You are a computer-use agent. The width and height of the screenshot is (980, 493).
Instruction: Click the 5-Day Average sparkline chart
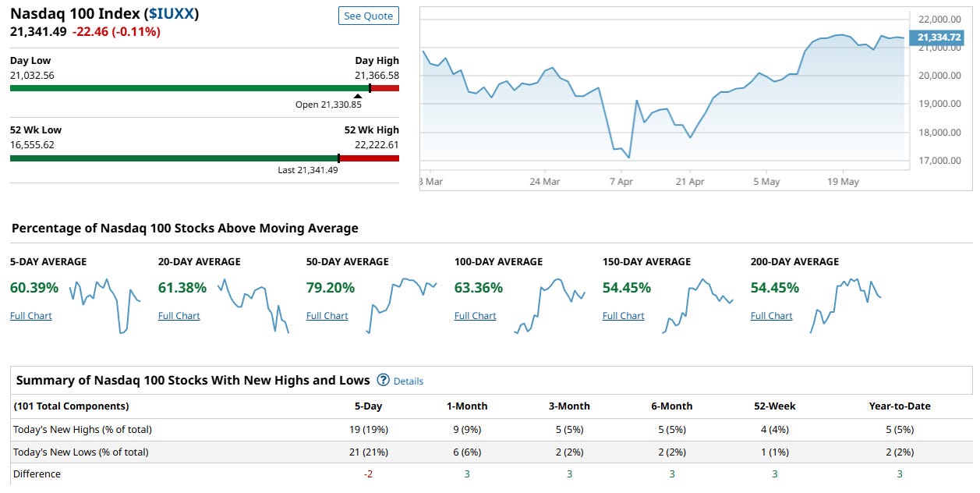[x=105, y=306]
